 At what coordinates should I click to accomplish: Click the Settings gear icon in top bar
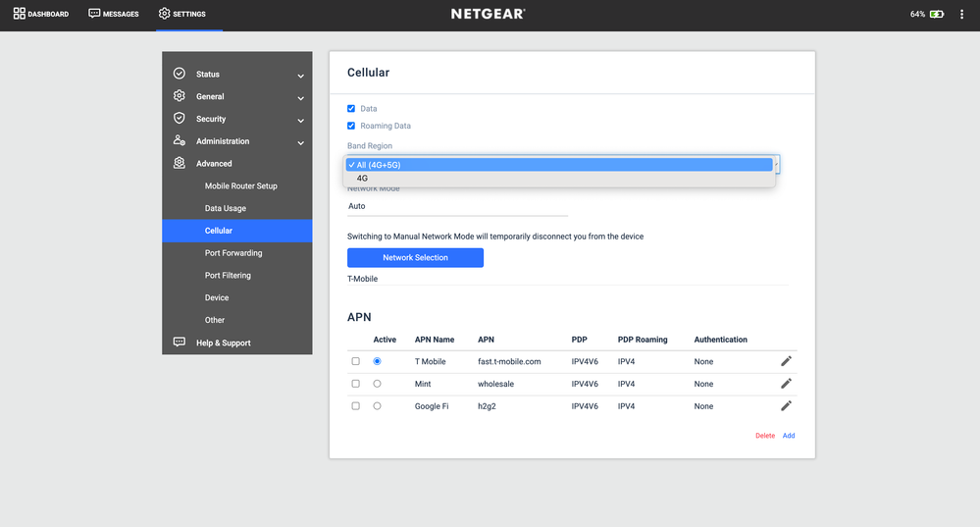pos(164,14)
